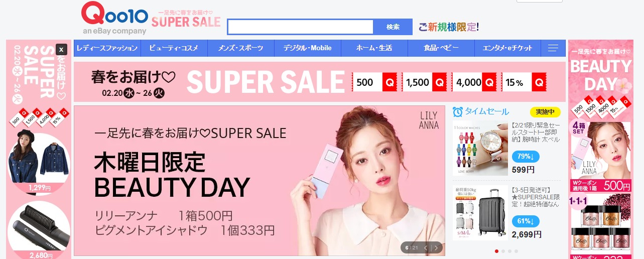Close the left side banner with X
The image size is (644, 259).
tap(61, 49)
